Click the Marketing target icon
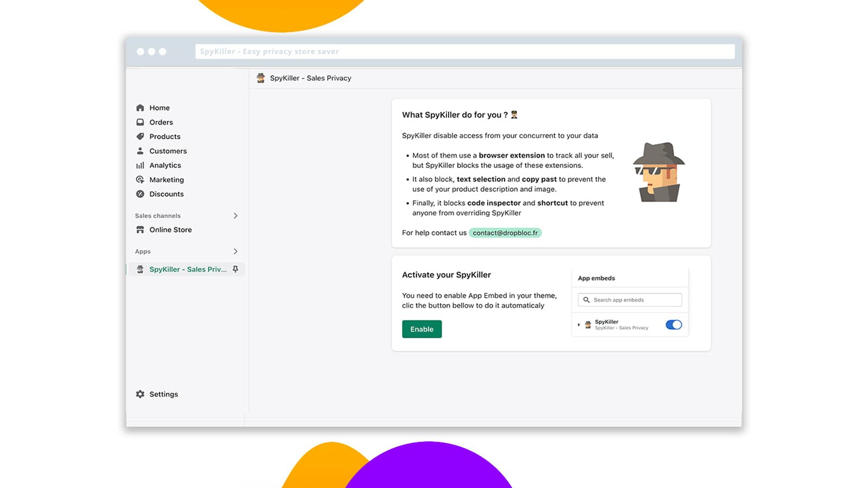This screenshot has height=488, width=868. pyautogui.click(x=140, y=180)
